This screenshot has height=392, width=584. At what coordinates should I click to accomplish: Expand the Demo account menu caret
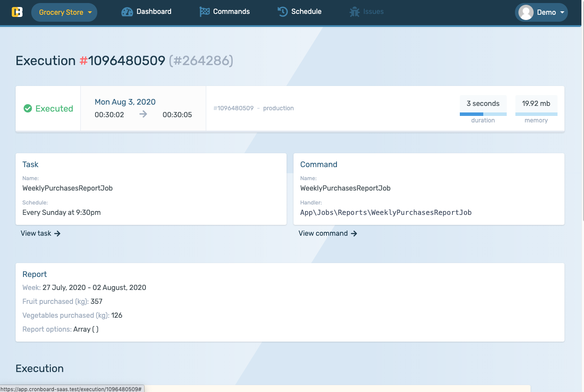[562, 12]
